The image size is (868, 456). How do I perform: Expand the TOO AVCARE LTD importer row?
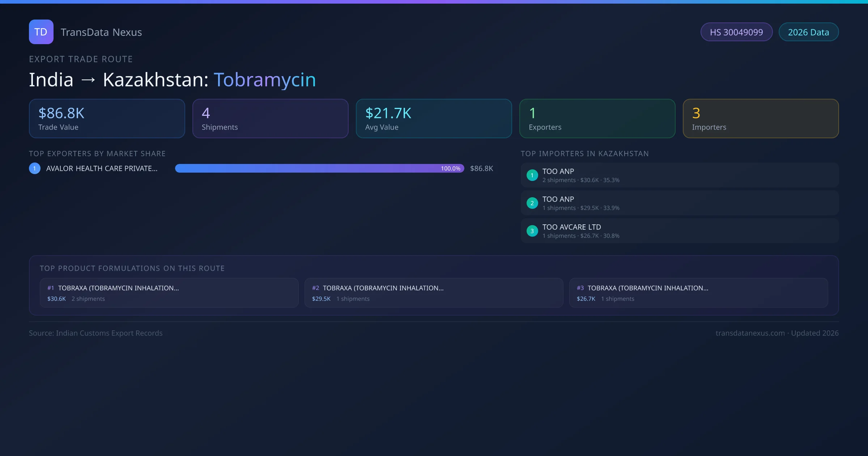coord(679,231)
